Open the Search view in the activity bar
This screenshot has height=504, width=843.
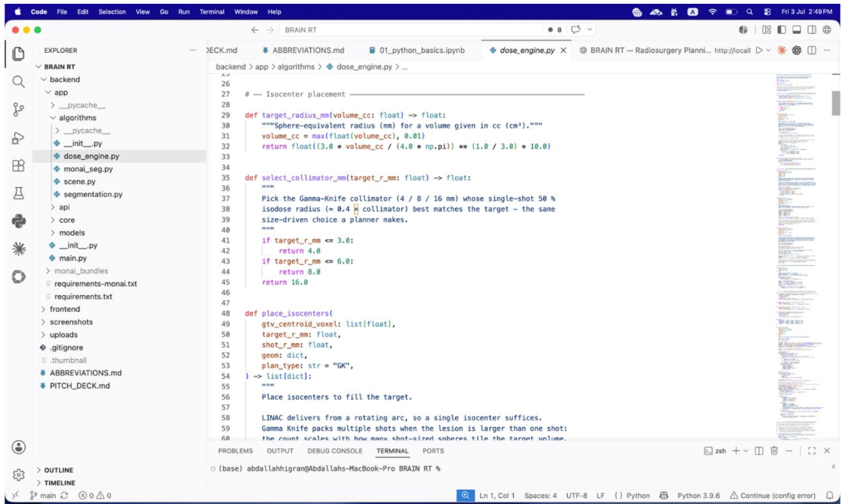tap(18, 81)
